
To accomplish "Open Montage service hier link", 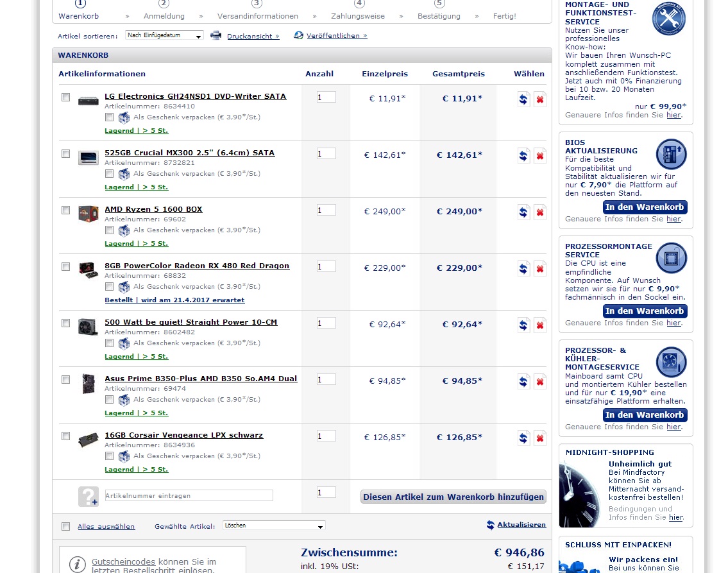I will (673, 115).
